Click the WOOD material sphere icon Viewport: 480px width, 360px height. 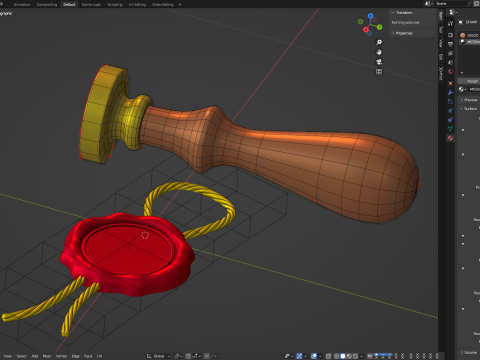point(463,35)
